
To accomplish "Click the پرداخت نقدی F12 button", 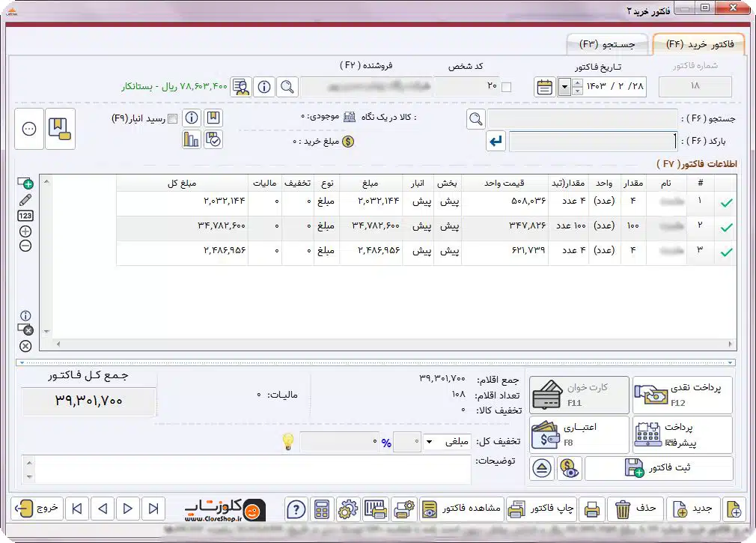I will [x=683, y=395].
